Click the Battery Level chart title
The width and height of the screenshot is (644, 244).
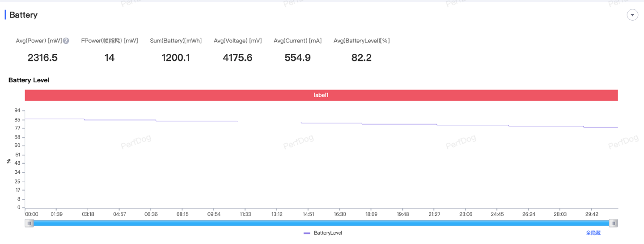(x=29, y=80)
